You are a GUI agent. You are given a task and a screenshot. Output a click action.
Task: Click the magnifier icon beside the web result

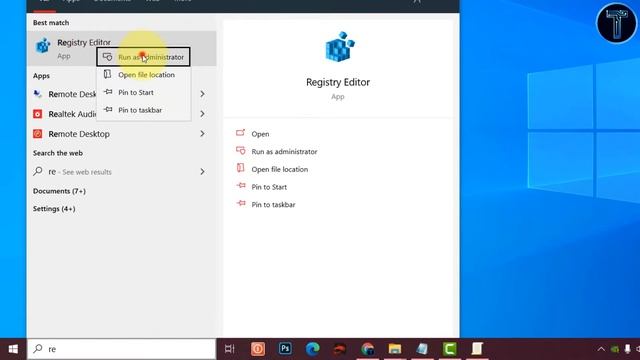(38, 171)
